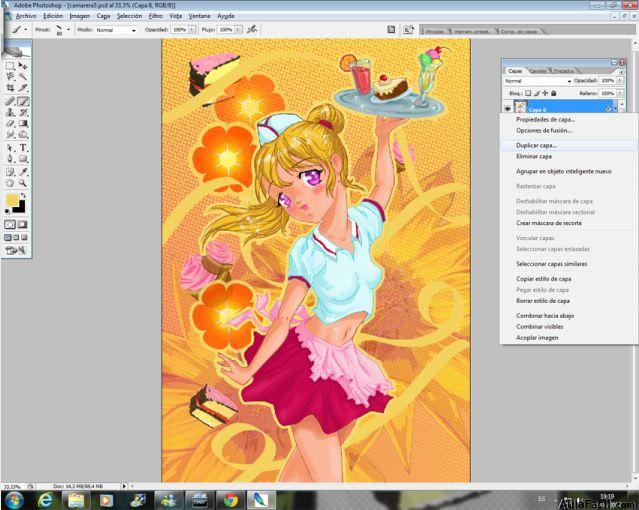Image resolution: width=639 pixels, height=510 pixels.
Task: Click the Edit in ImageReady icon
Action: tap(16, 250)
